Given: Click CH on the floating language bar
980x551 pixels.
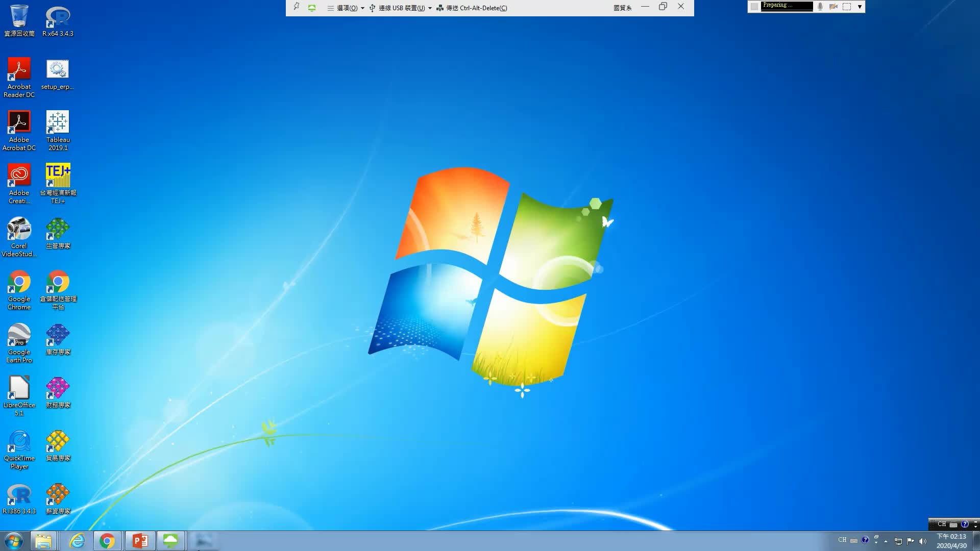Looking at the screenshot, I should (x=942, y=524).
